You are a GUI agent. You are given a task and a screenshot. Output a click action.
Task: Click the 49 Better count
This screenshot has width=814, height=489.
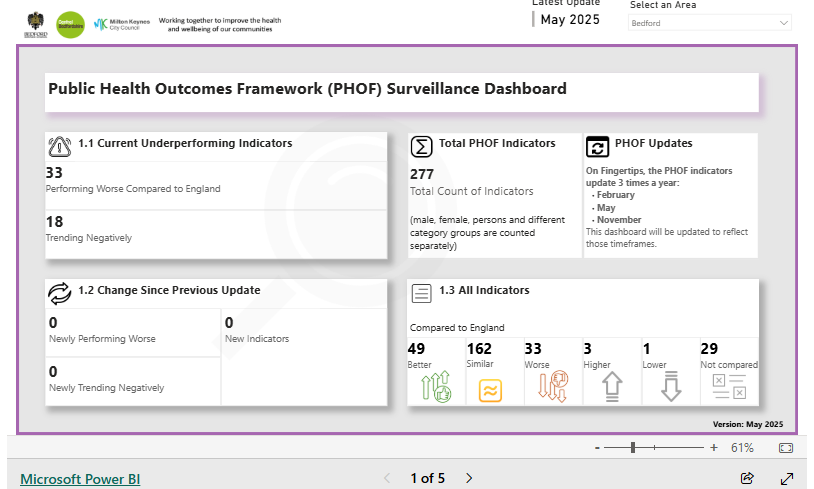pos(416,349)
